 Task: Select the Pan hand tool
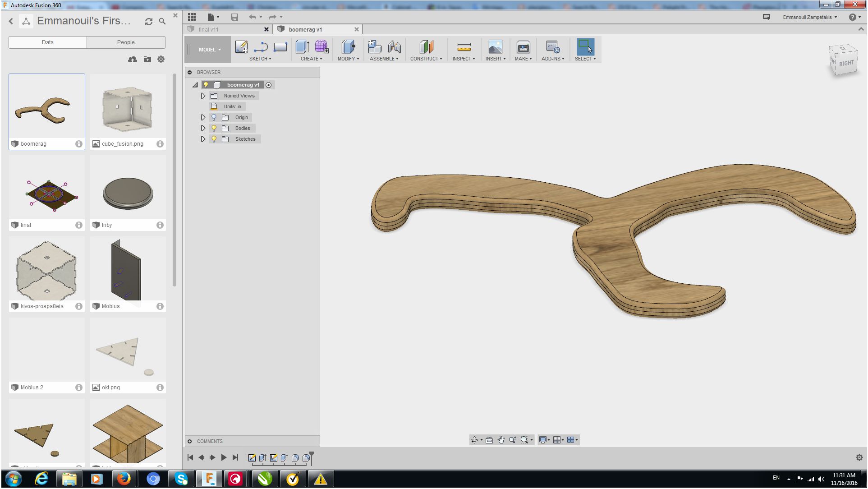tap(501, 440)
